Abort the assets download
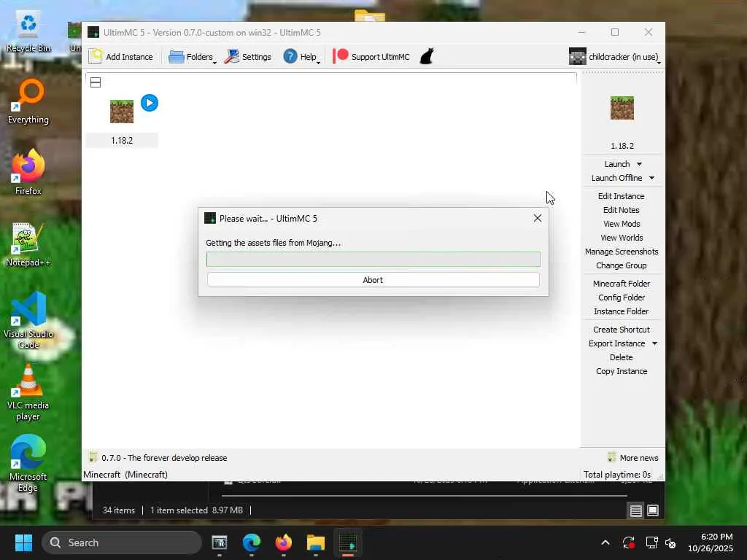Screen dimensions: 747x560 [x=373, y=280]
